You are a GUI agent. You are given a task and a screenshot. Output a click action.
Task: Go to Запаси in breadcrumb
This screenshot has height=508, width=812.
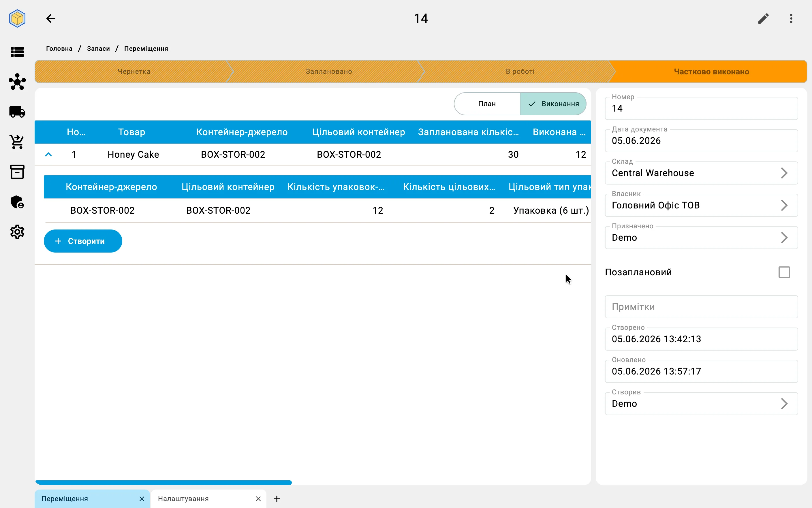(98, 49)
